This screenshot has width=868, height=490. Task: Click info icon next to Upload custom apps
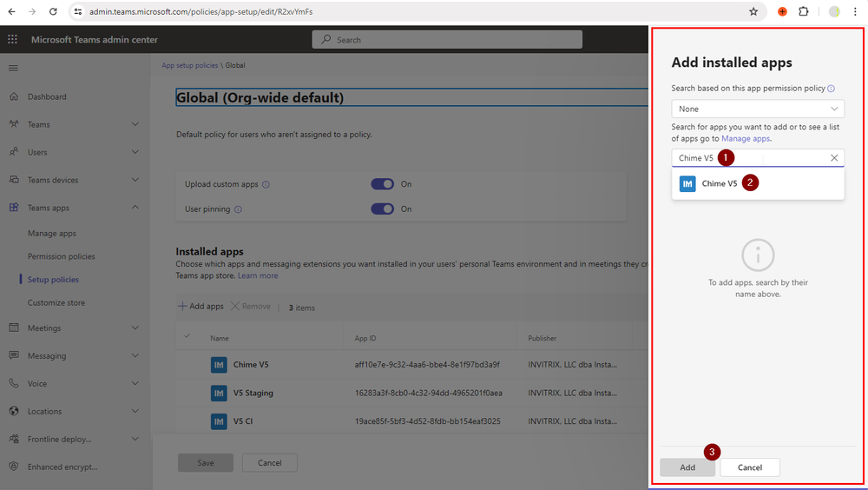pyautogui.click(x=266, y=184)
